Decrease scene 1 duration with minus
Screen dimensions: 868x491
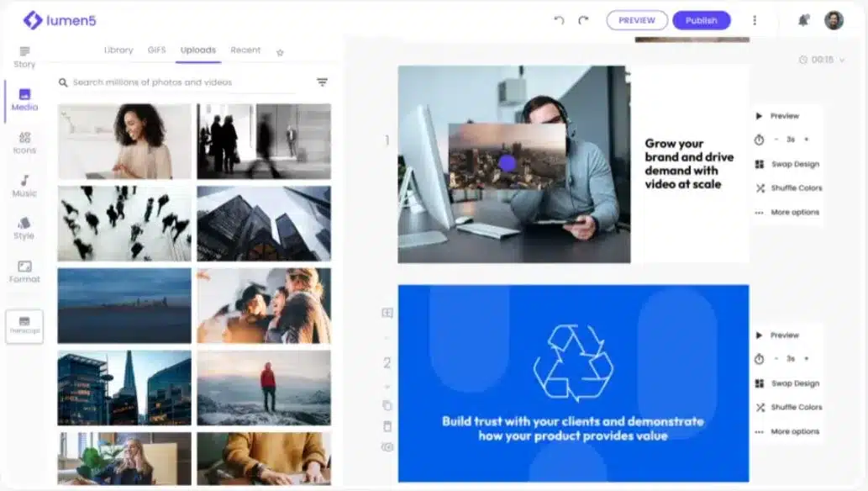(x=776, y=140)
